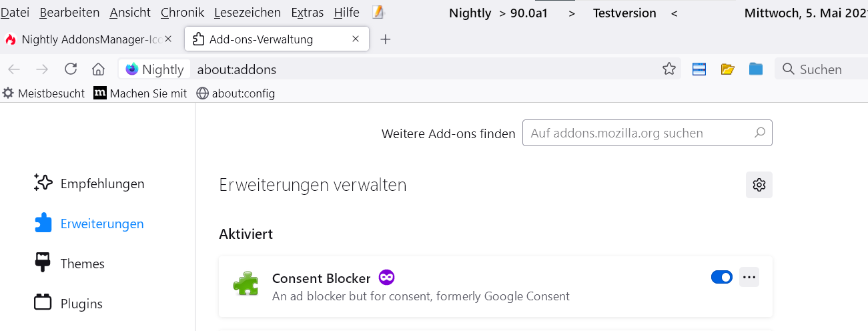
Task: Go to the home page
Action: (98, 69)
